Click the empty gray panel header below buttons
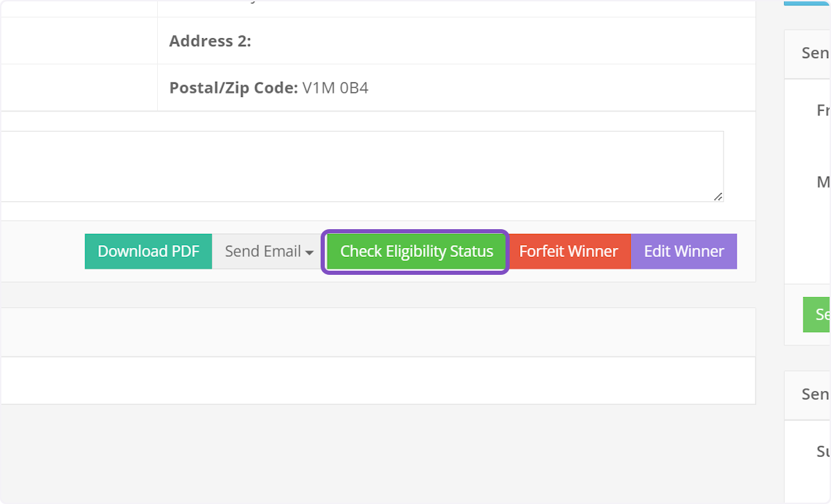 (377, 332)
